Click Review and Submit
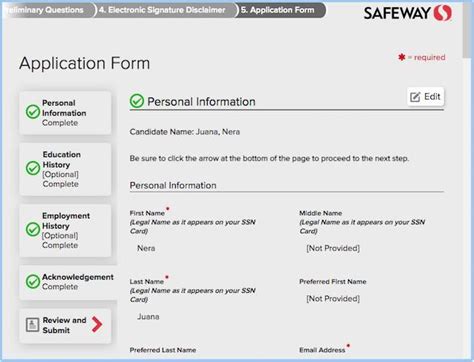Screen dimensions: 474x362 pyautogui.click(x=65, y=325)
